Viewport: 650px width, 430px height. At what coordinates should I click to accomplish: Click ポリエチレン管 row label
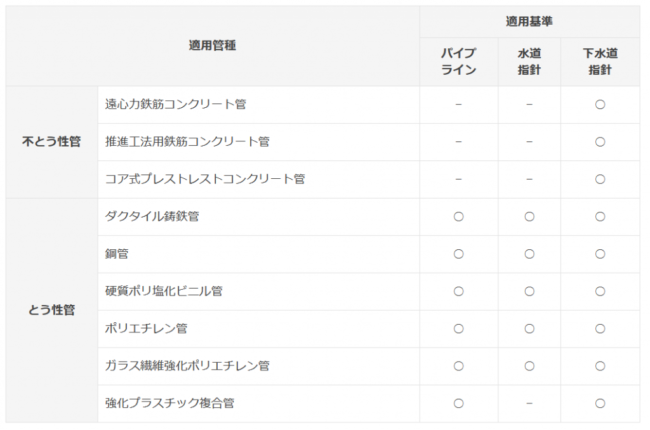146,329
